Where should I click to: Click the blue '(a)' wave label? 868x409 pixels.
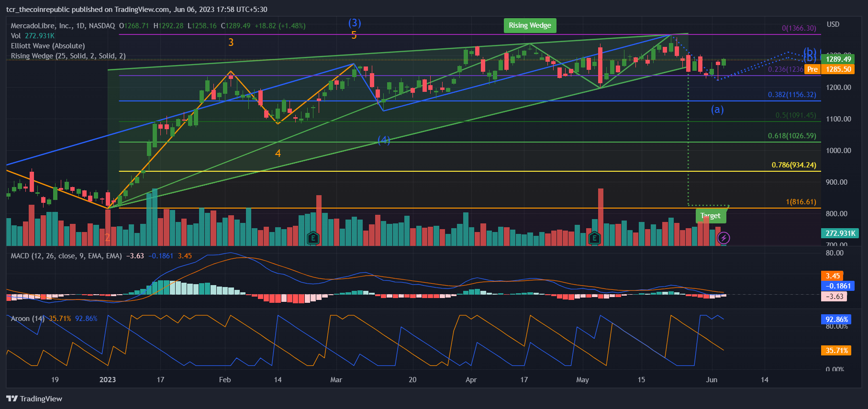click(717, 110)
